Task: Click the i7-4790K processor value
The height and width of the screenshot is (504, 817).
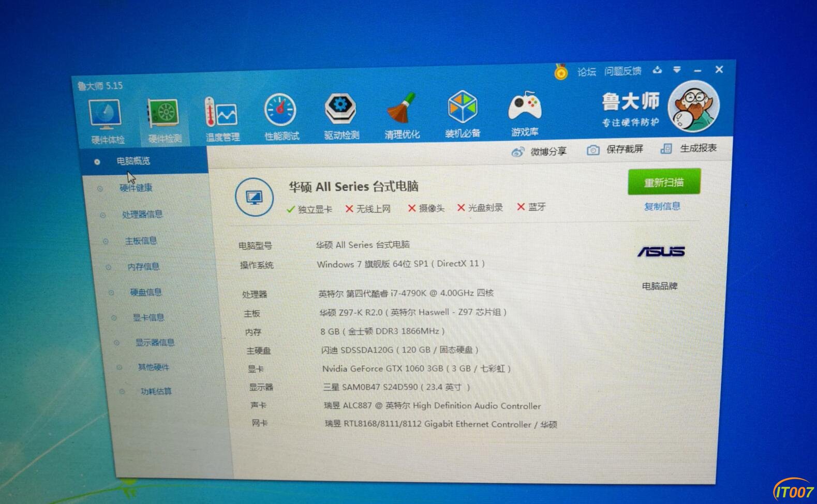Action: 406,293
